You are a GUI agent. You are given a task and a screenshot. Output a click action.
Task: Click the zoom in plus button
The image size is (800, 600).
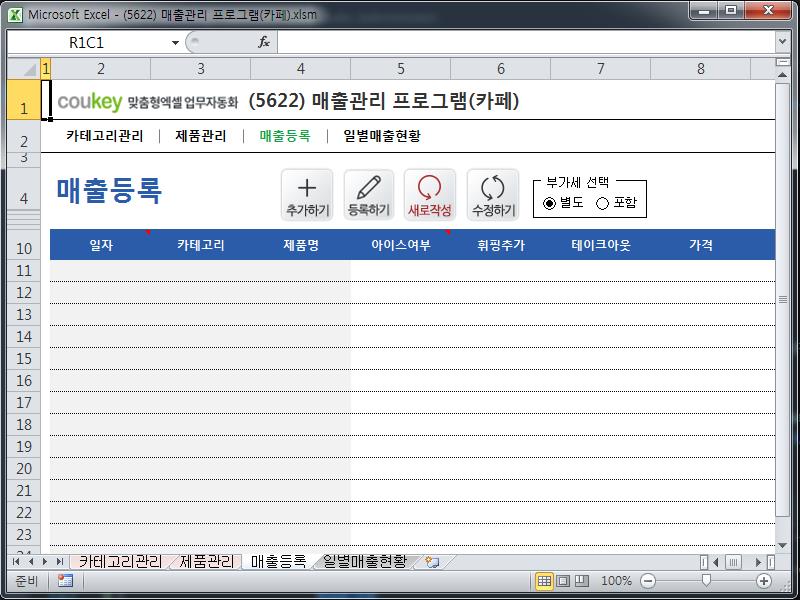(x=764, y=581)
